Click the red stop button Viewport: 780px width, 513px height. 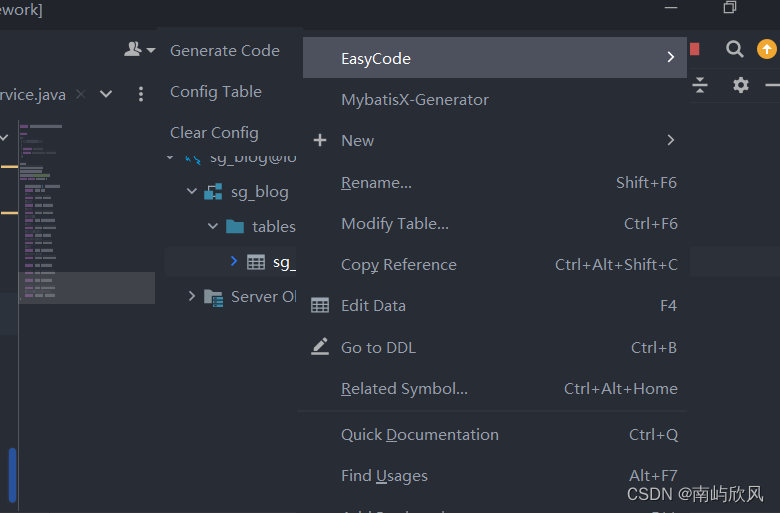(x=695, y=49)
